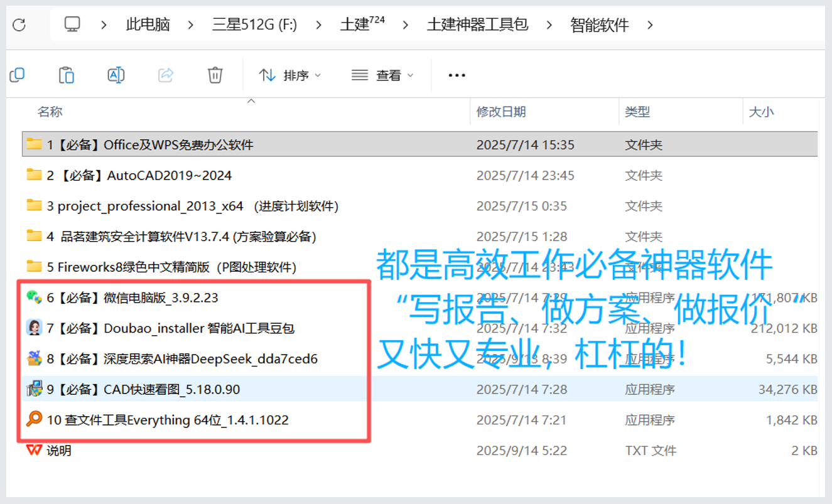
Task: Click the folder icon of 品茗建筑安全计算软件 row
Action: pyautogui.click(x=34, y=236)
